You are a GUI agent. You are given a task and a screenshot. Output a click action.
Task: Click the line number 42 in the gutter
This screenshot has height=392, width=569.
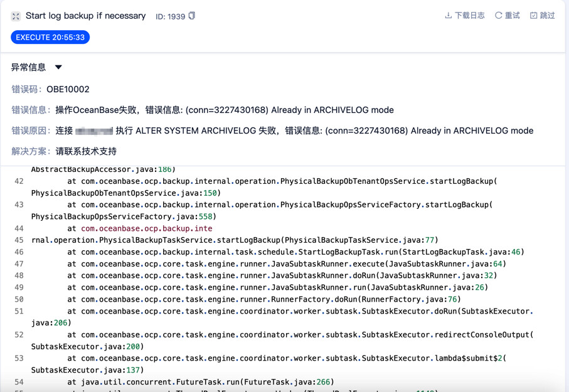pos(19,181)
